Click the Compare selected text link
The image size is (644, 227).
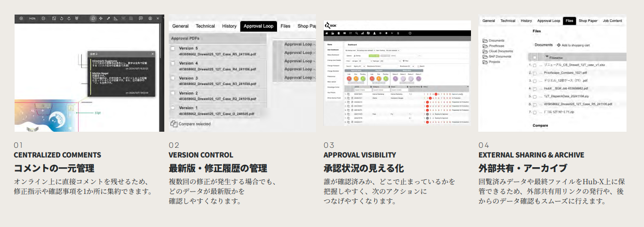[x=194, y=124]
